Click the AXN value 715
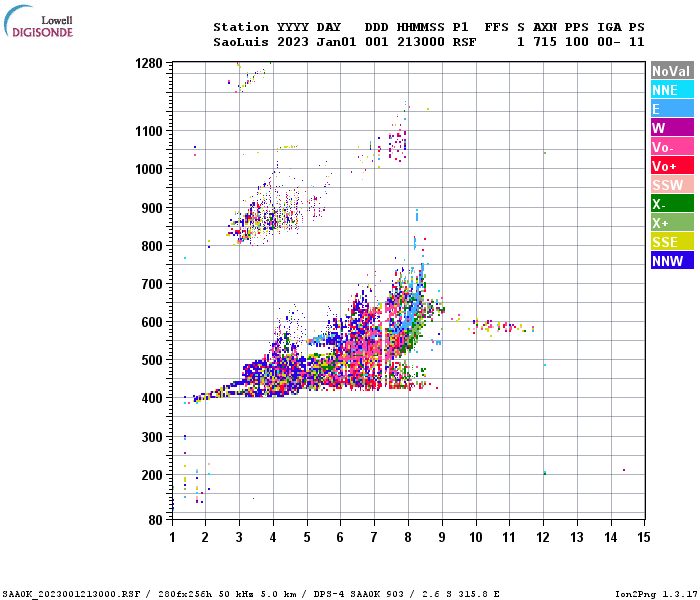Image resolution: width=700 pixels, height=600 pixels. [545, 42]
